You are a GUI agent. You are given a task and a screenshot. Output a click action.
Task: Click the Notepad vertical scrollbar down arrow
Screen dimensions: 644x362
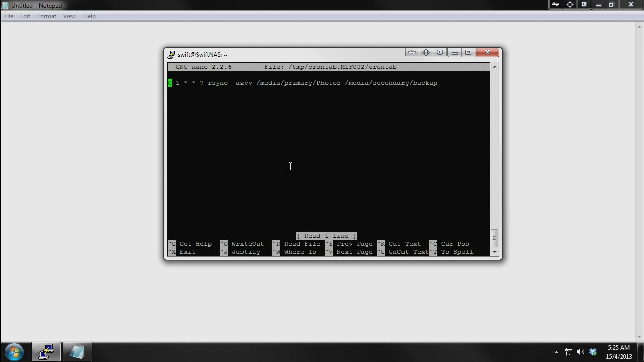639,337
